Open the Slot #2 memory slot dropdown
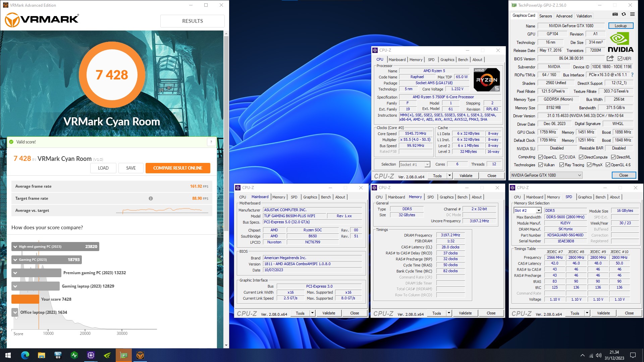This screenshot has height=362, width=644. [x=528, y=210]
